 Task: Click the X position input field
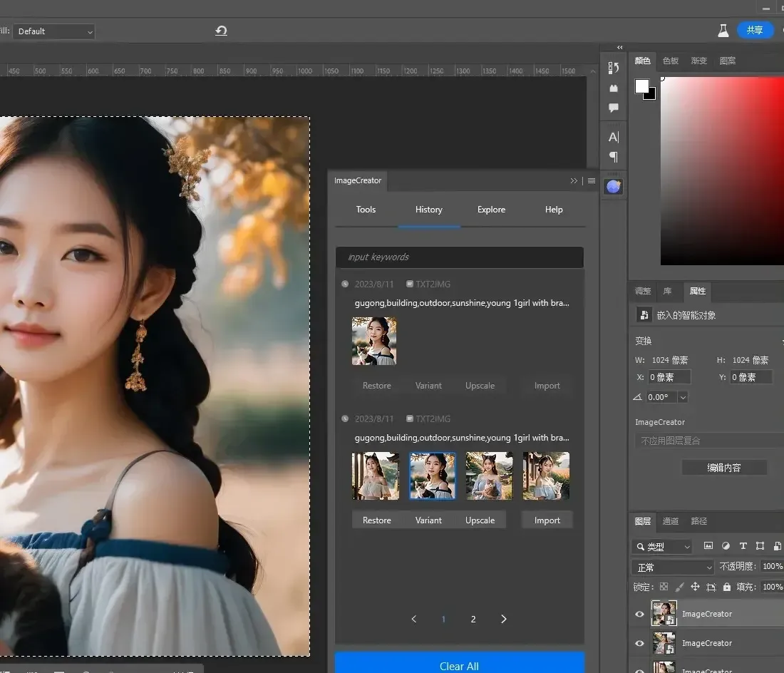(669, 377)
